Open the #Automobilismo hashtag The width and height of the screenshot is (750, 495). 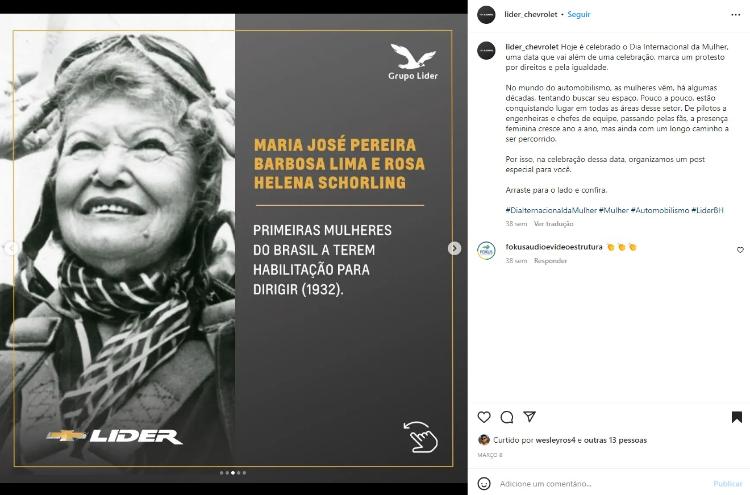(660, 210)
